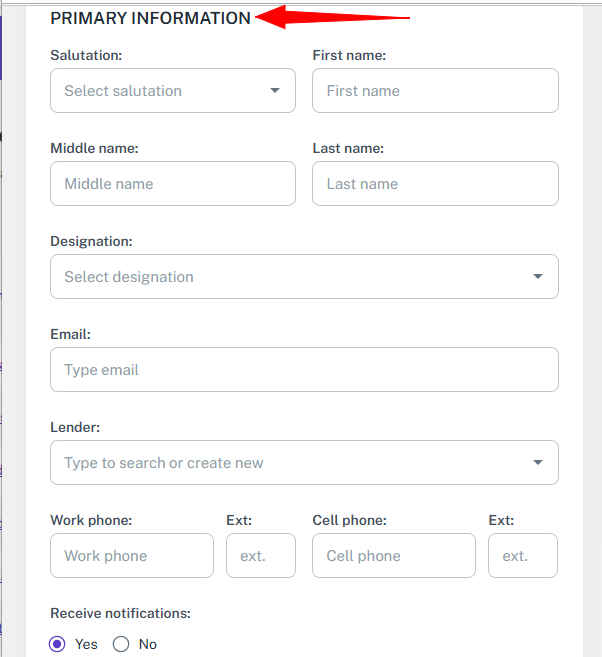Click the Last name input field
Viewport: 602px width, 657px height.
[x=435, y=184]
